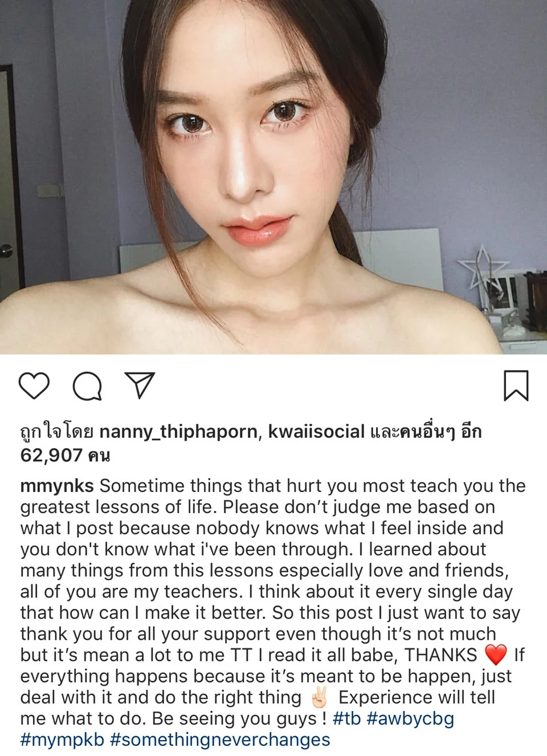The height and width of the screenshot is (756, 547).
Task: Share the post using the paper plane icon
Action: coord(140,385)
